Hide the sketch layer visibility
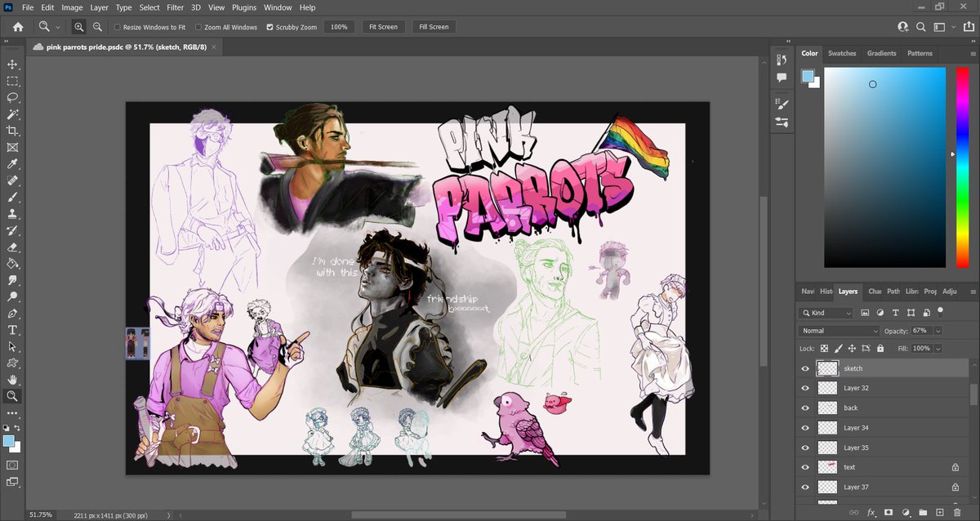The width and height of the screenshot is (980, 521). (804, 368)
